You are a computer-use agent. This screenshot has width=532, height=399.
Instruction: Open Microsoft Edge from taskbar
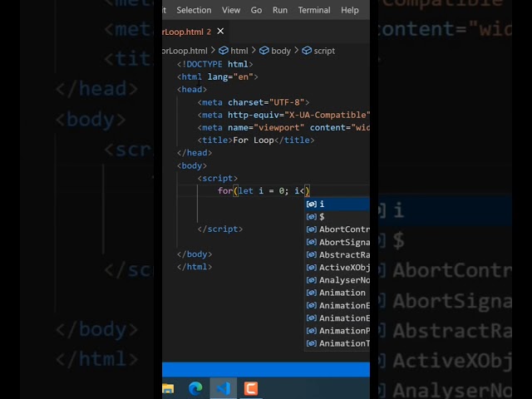(195, 388)
